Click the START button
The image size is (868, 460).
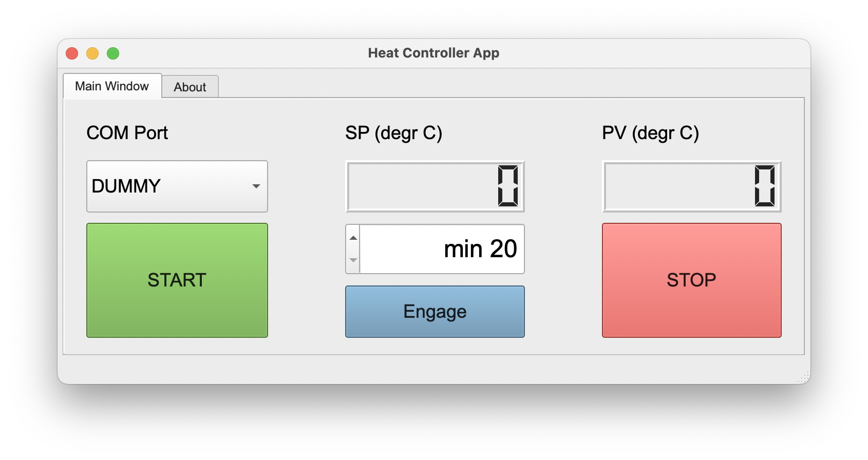coord(177,280)
